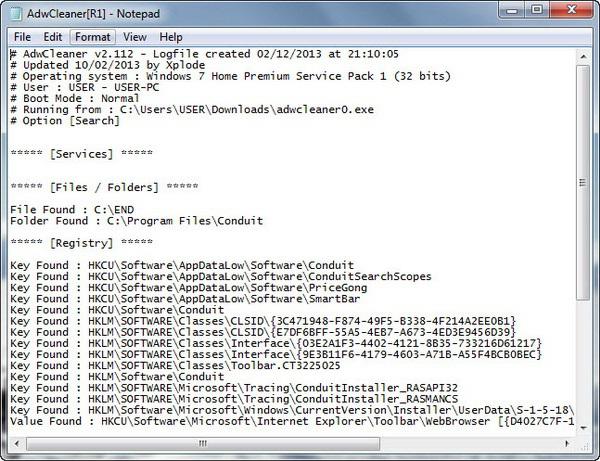Close the AdwCleaner[R1] Notepad window
Screen dimensions: 600x461
[572, 10]
